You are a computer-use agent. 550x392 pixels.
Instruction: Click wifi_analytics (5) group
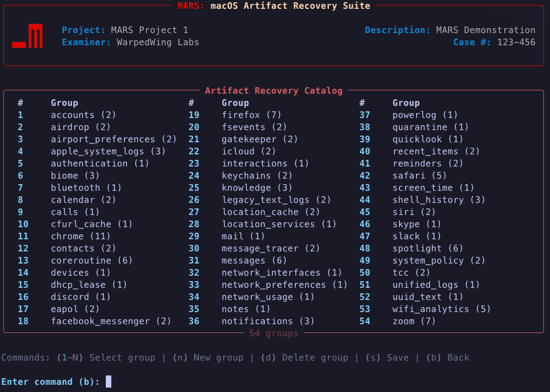click(x=441, y=309)
